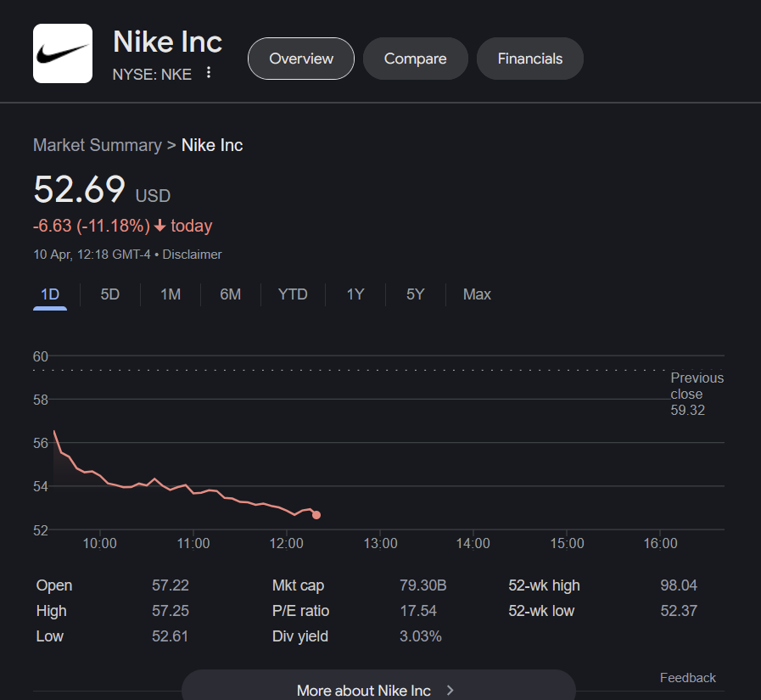Screen dimensions: 761x700
Task: Show the 1M chart range
Action: [171, 294]
